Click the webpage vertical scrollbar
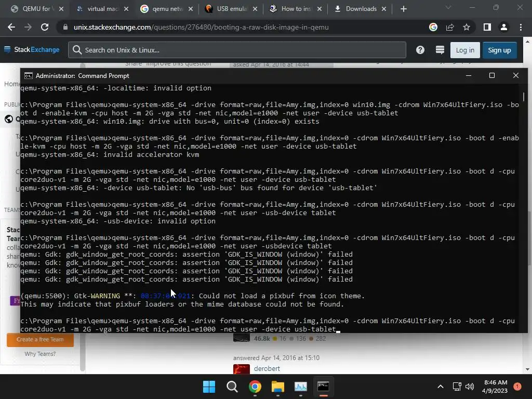532x399 pixels. coord(529,237)
